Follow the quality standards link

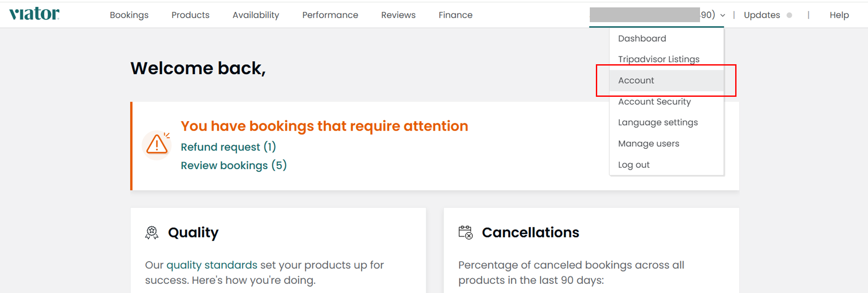pyautogui.click(x=212, y=265)
